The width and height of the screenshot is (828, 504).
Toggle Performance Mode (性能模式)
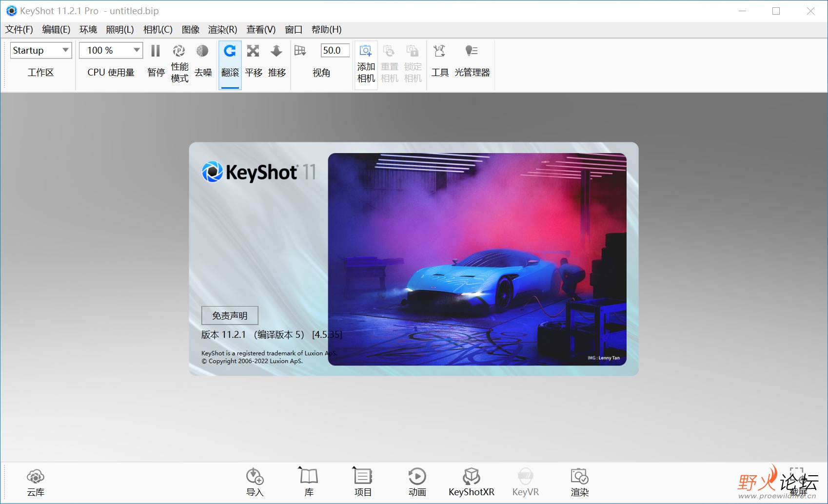pyautogui.click(x=179, y=51)
